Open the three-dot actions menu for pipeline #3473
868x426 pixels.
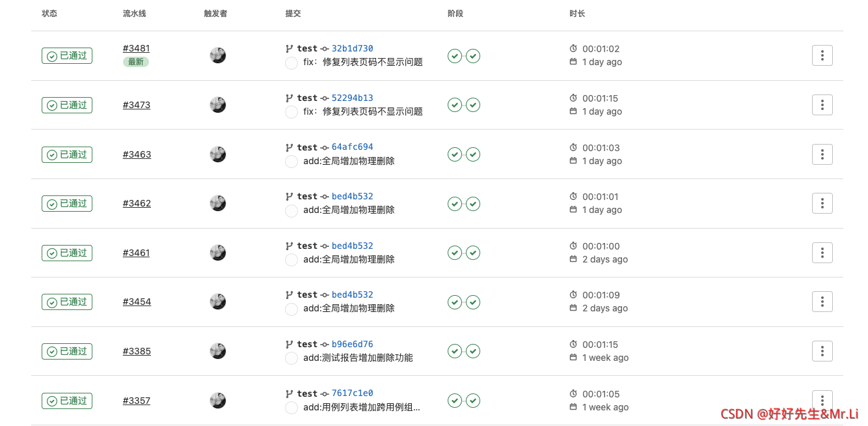(822, 105)
